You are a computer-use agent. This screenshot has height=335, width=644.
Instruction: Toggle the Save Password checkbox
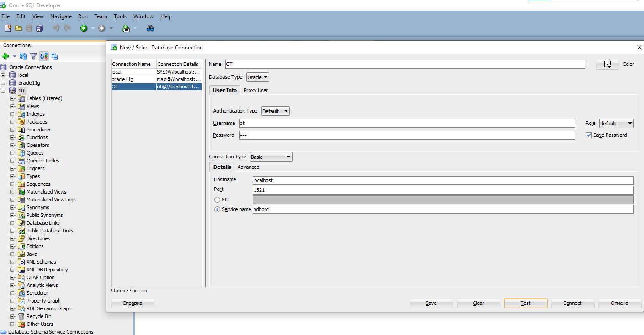coord(589,135)
